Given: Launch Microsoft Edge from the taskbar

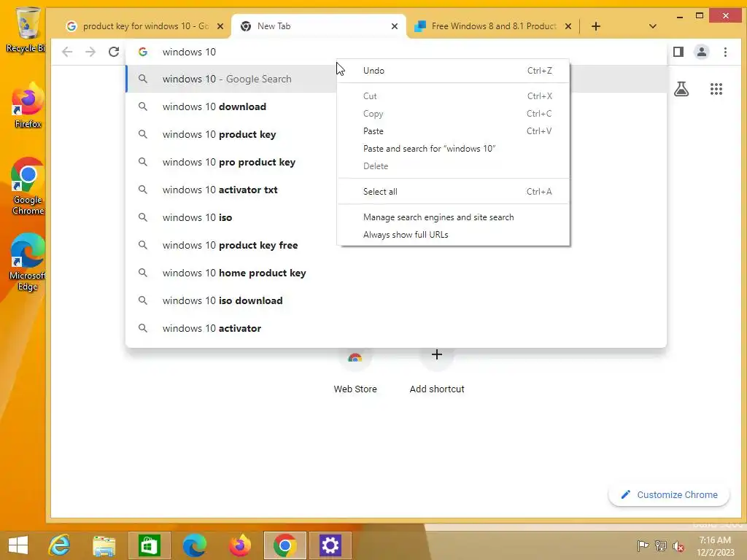Looking at the screenshot, I should 194,545.
